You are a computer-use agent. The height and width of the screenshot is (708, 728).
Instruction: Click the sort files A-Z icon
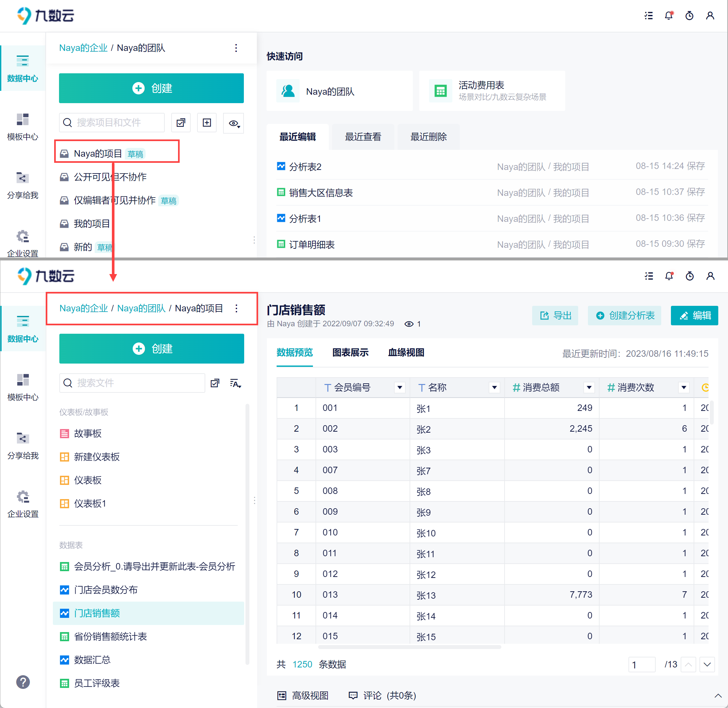[235, 383]
